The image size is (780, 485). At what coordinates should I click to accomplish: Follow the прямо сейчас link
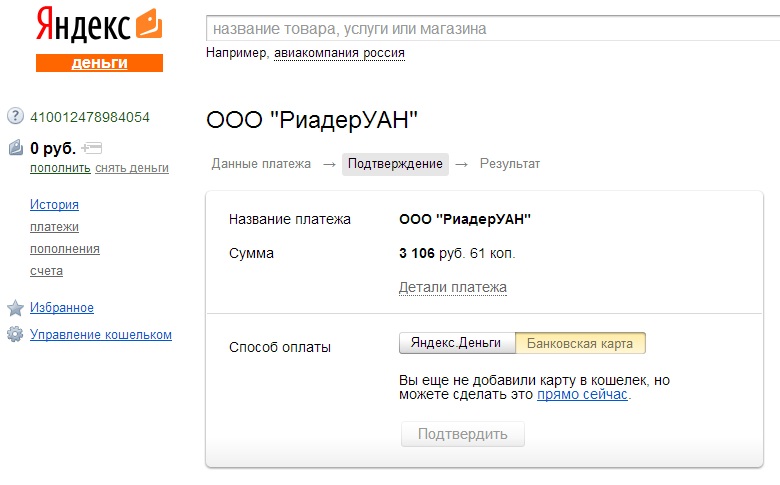(x=583, y=395)
